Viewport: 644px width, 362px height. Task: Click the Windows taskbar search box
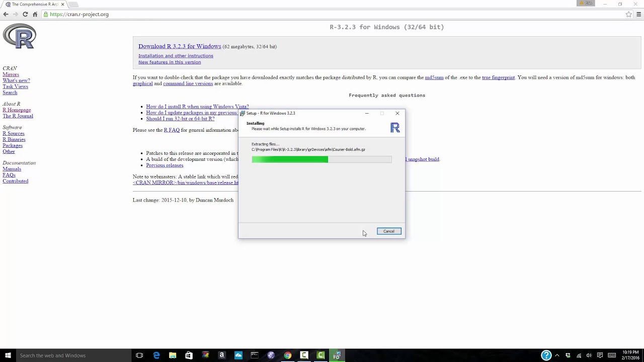click(73, 355)
